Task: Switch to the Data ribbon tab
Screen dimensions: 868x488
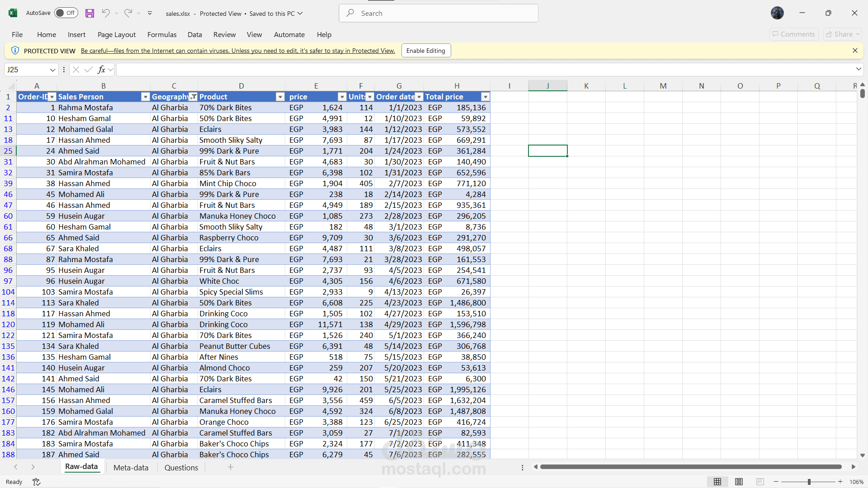Action: pos(194,34)
